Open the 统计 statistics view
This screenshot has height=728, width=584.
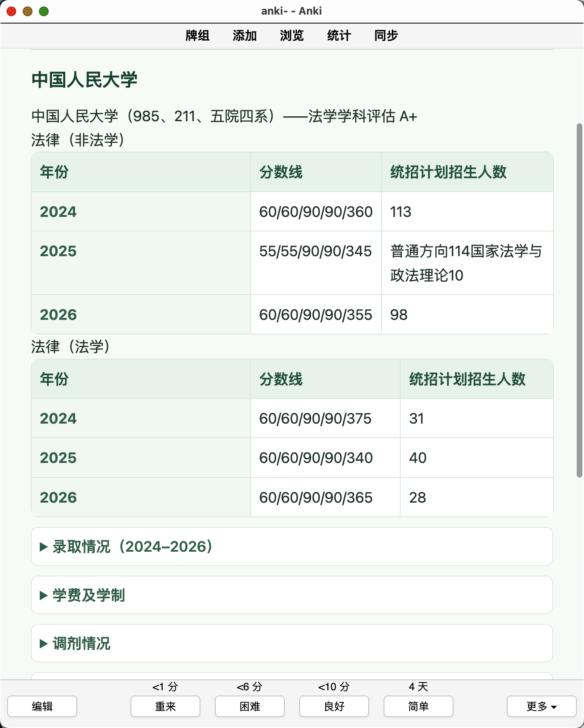pos(339,36)
